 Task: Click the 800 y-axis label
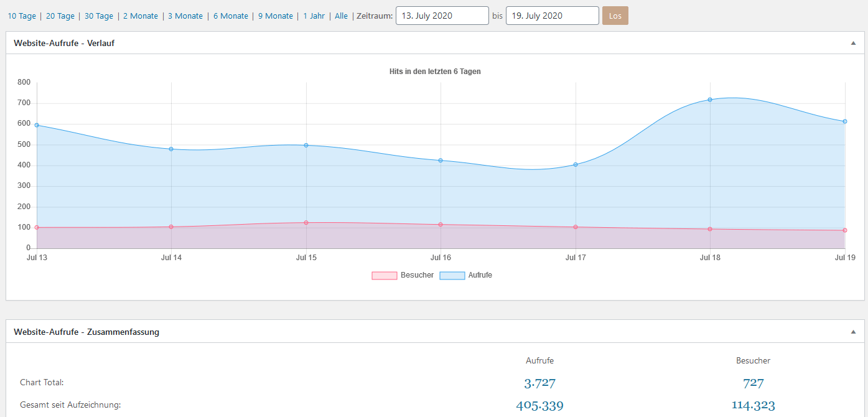coord(24,82)
